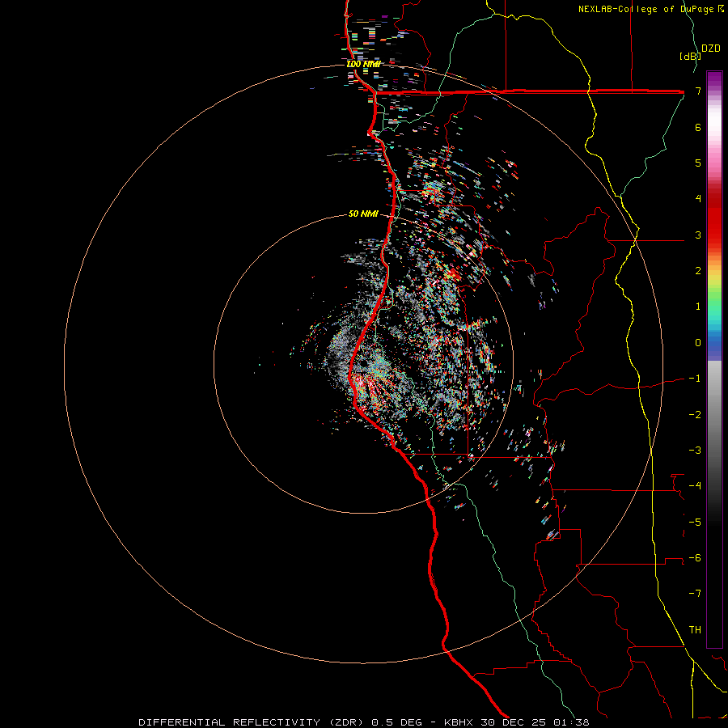The width and height of the screenshot is (728, 728).
Task: Click the "KBHX" station identifier in the caption
Action: click(459, 722)
